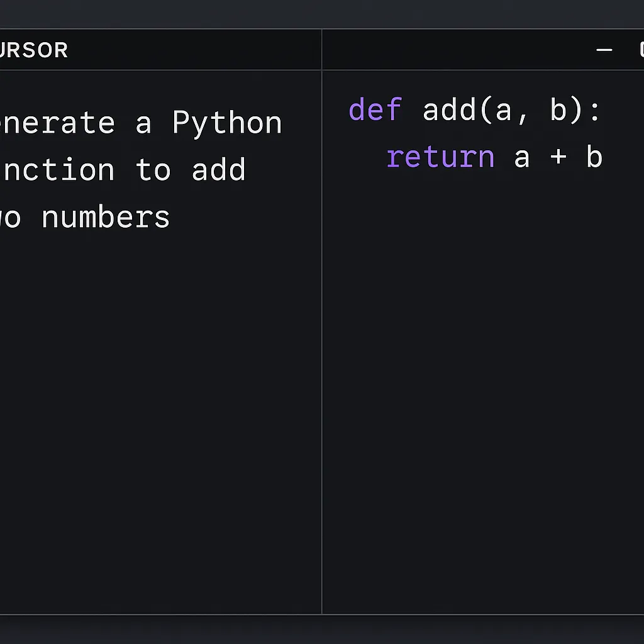This screenshot has width=644, height=644.
Task: Click the empty title bar above the code panel
Action: coord(459,50)
